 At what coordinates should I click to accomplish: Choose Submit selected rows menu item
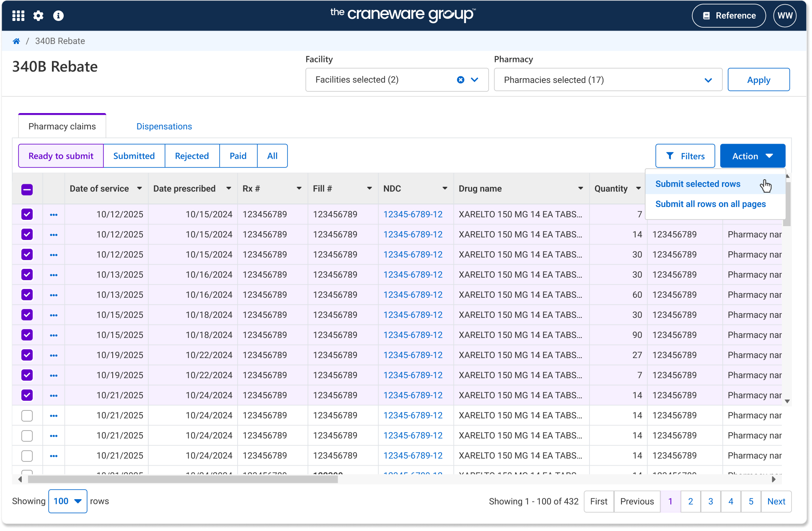[x=698, y=184]
